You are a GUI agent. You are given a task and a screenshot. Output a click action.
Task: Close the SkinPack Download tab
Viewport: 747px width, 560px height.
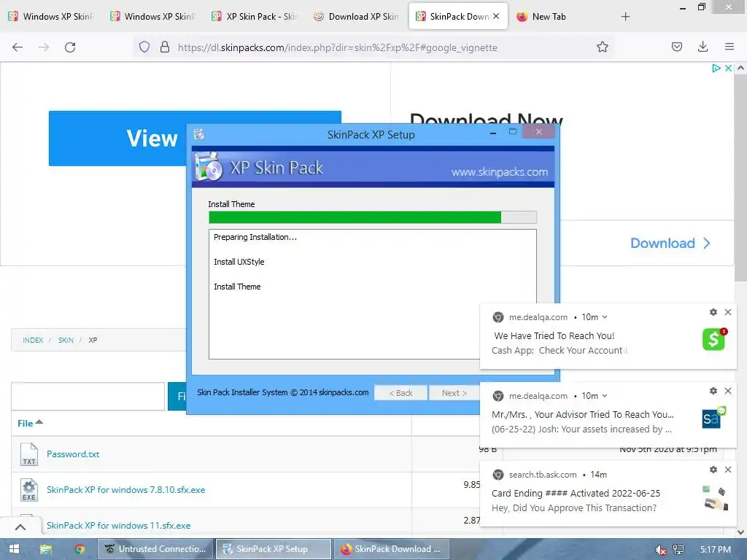click(x=496, y=16)
